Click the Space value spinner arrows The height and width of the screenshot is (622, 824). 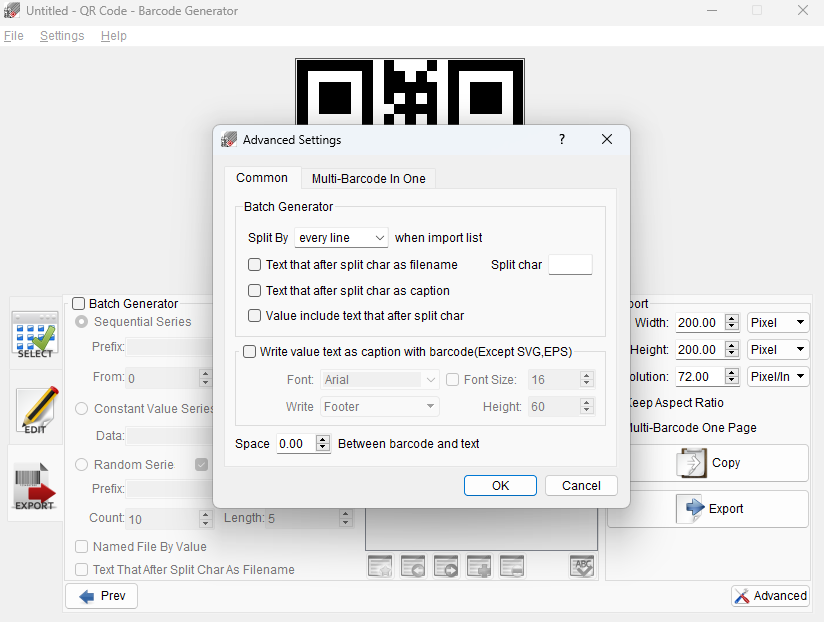[x=323, y=444]
